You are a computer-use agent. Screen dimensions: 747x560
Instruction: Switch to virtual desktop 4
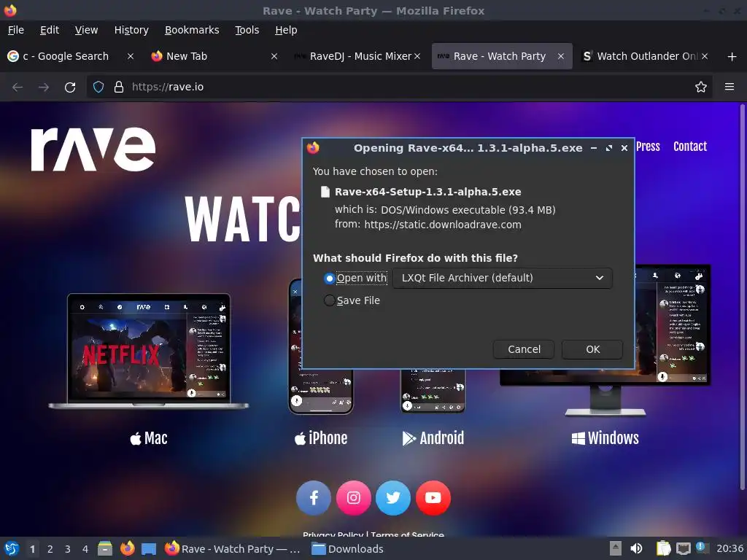[x=85, y=549]
